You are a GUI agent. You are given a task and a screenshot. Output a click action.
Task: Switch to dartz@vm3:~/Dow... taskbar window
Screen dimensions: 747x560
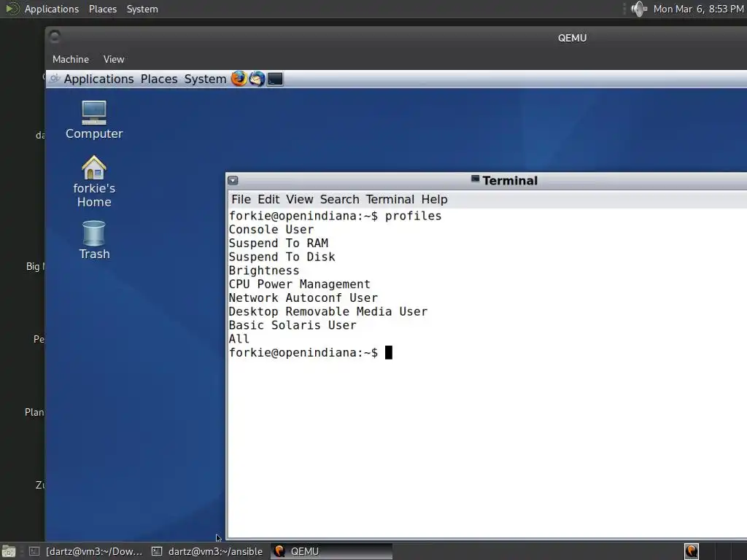(86, 551)
